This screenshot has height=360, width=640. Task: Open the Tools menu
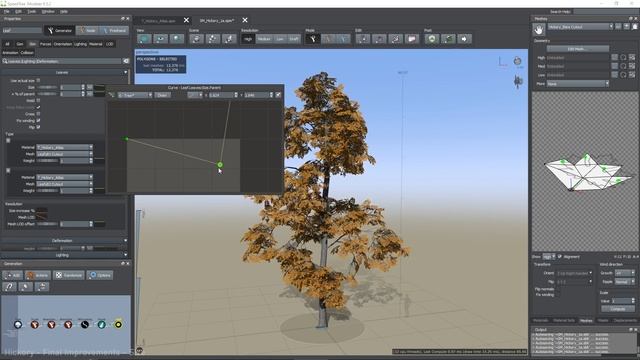[31, 11]
